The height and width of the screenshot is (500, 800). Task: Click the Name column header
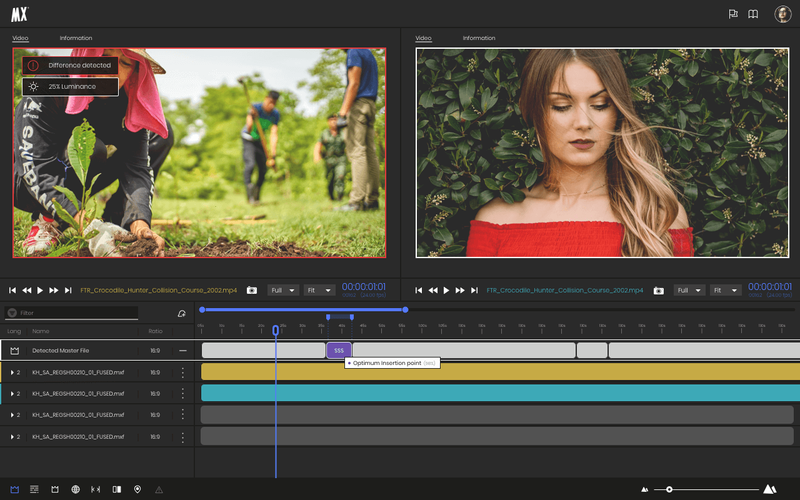point(41,331)
